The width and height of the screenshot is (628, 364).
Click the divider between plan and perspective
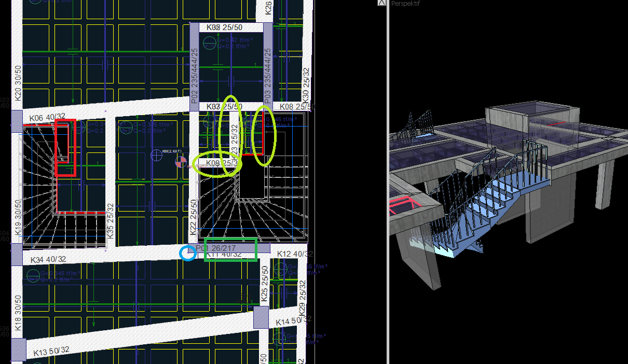point(388,181)
